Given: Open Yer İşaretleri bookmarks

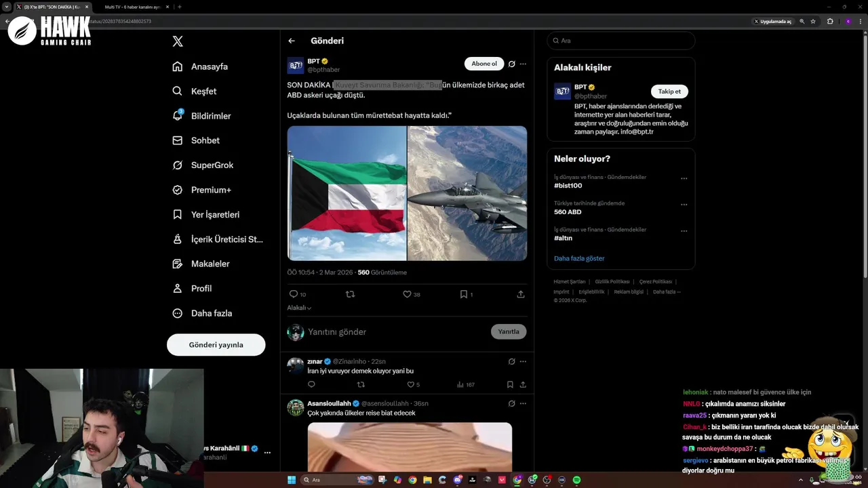Looking at the screenshot, I should click(205, 214).
